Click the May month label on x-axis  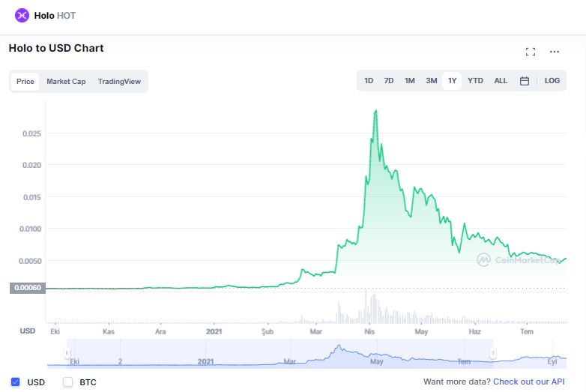click(421, 331)
